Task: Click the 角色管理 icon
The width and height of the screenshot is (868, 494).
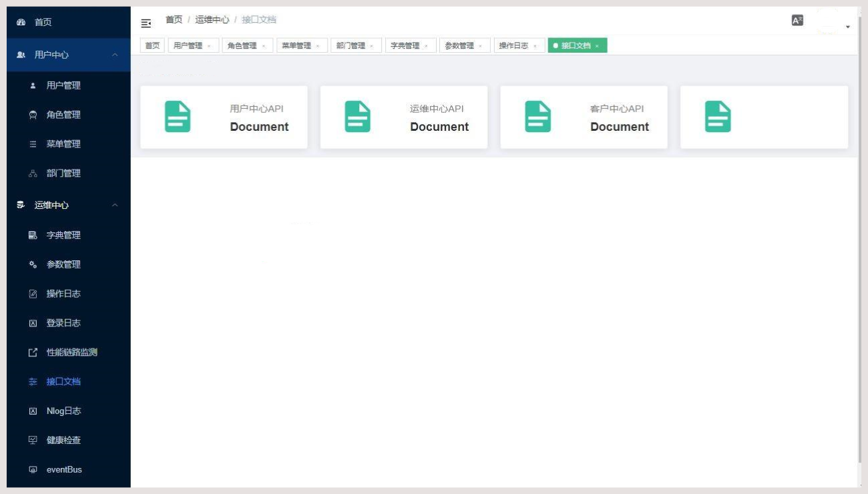Action: point(33,115)
